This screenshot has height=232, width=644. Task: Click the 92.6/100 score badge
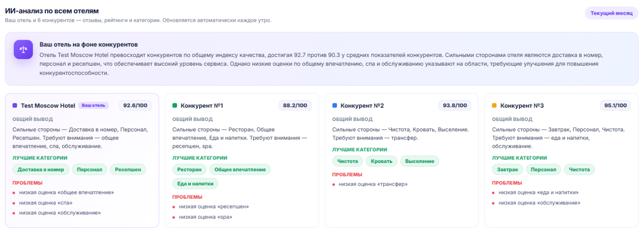[x=135, y=106]
